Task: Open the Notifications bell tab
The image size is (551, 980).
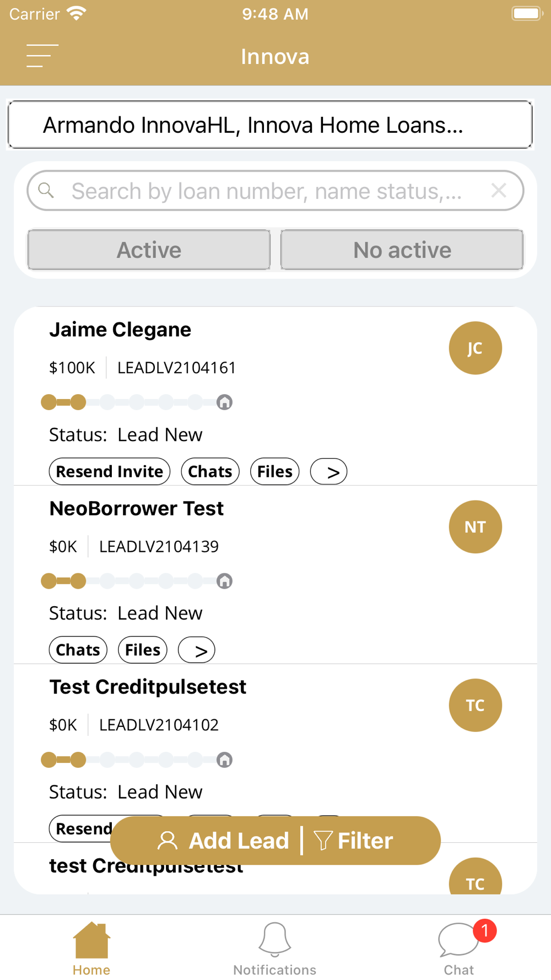Action: [274, 949]
